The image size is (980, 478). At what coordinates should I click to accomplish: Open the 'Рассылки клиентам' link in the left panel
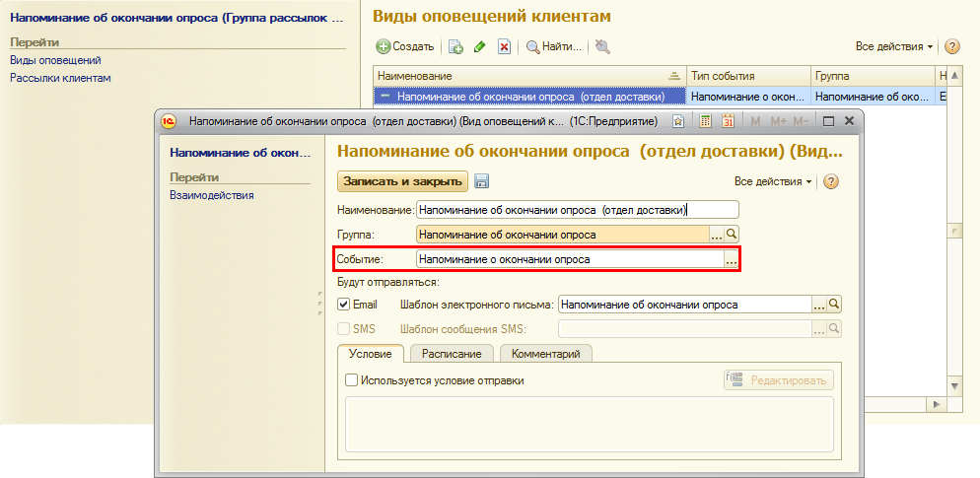coord(60,78)
